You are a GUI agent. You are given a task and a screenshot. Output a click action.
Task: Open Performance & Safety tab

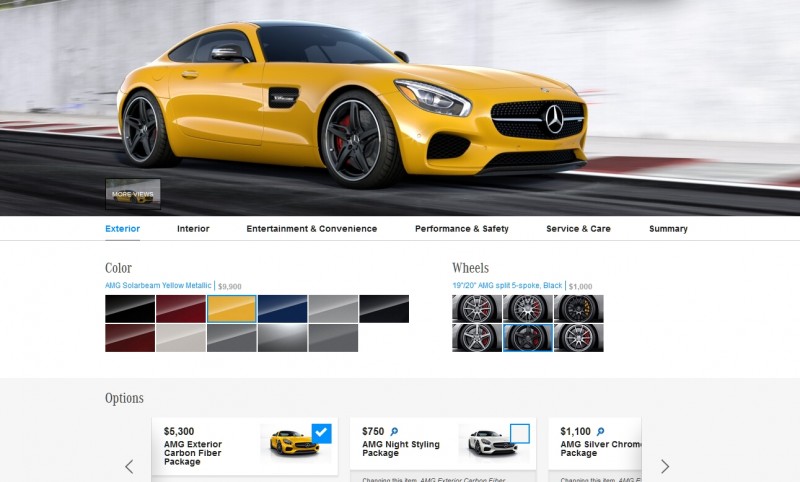462,229
